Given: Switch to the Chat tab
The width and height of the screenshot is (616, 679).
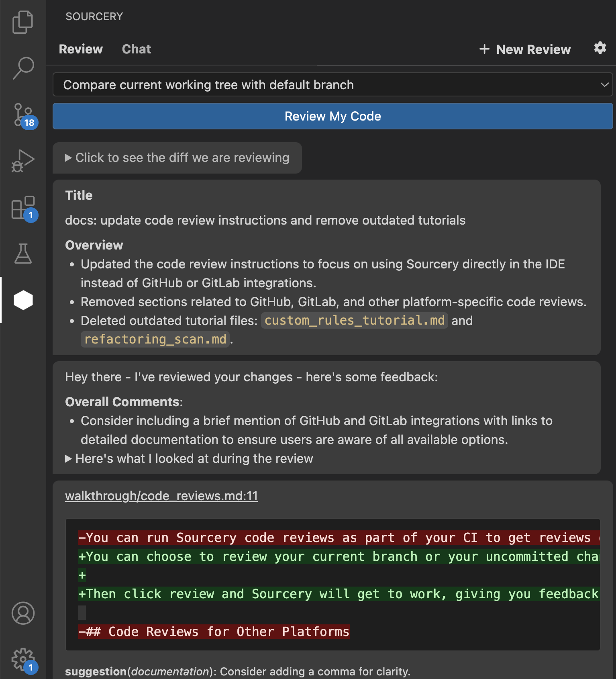Looking at the screenshot, I should 137,49.
